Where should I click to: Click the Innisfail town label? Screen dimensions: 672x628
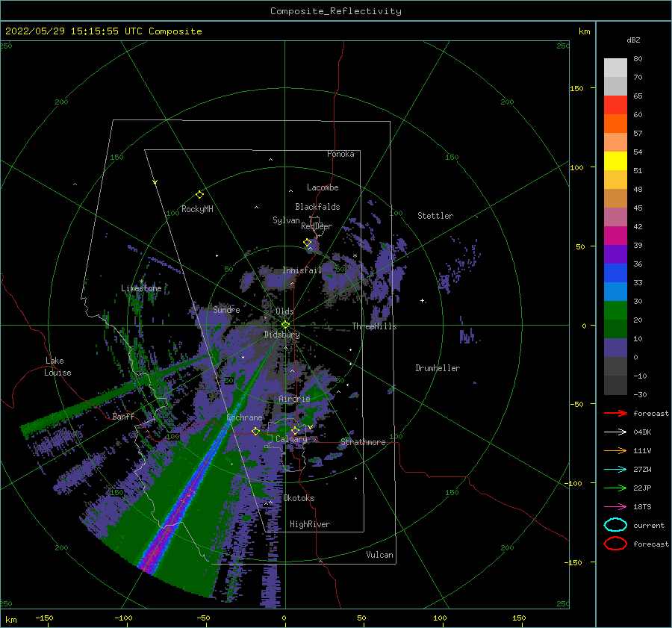pos(302,270)
